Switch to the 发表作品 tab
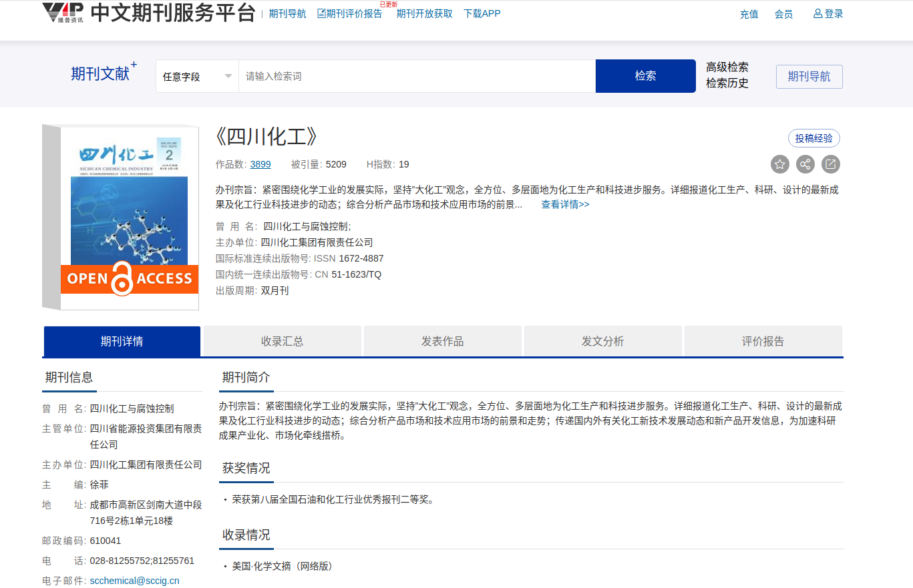 tap(442, 342)
